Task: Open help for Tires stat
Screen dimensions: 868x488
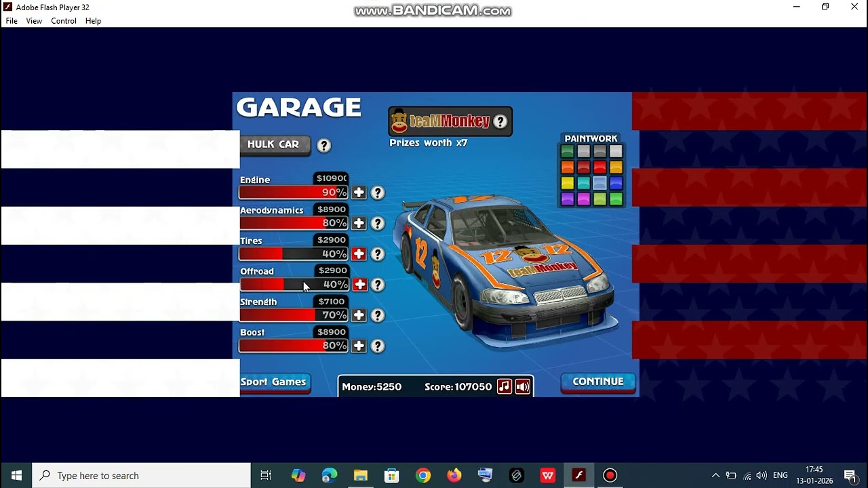Action: click(x=378, y=254)
